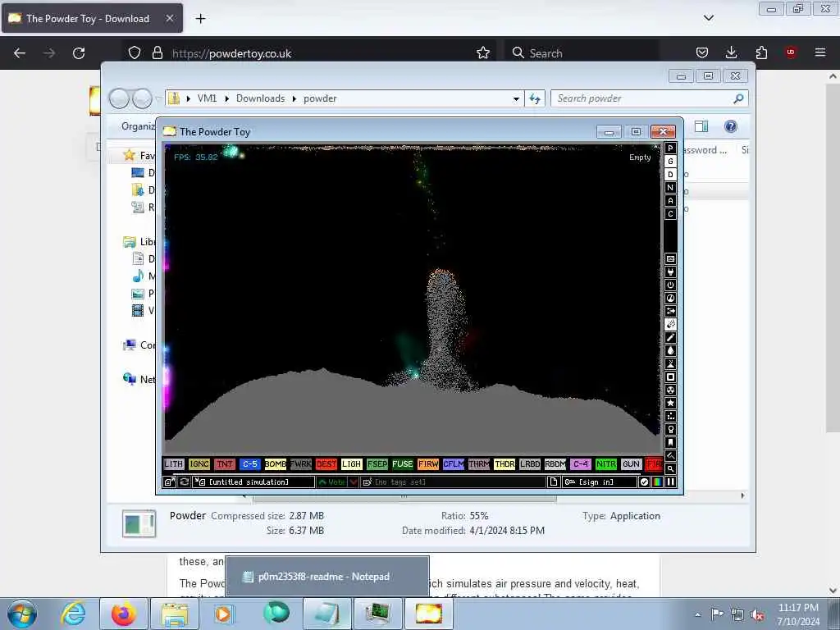Open the Liquids droplet section
Screen dimensions: 840x630
(670, 351)
